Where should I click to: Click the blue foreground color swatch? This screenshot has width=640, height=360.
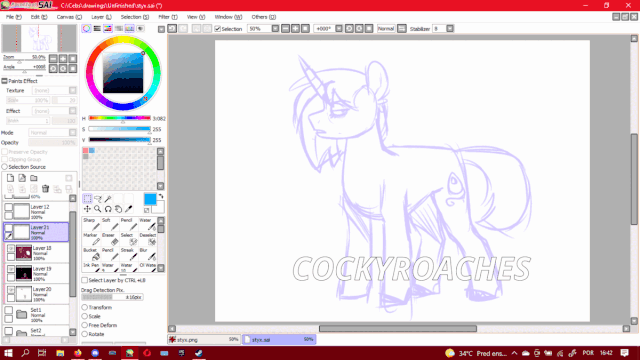coord(150,199)
